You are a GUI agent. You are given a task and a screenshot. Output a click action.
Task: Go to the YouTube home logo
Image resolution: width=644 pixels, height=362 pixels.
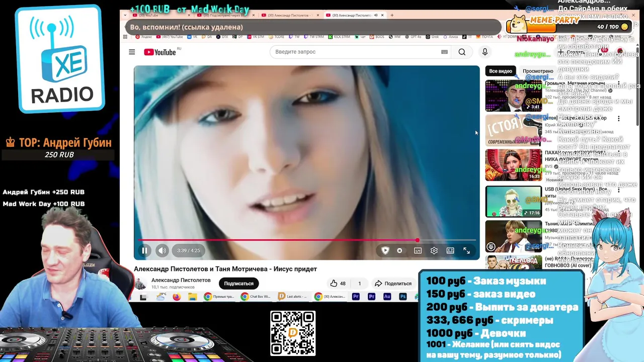160,52
